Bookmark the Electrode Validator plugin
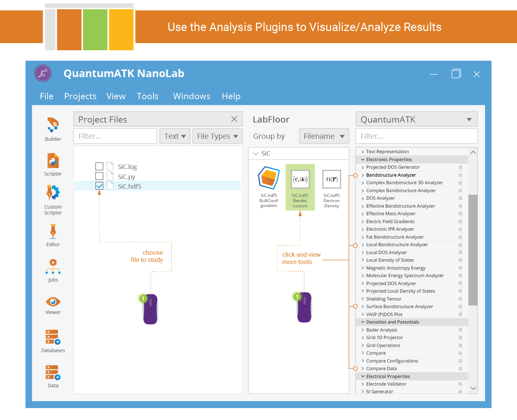The height and width of the screenshot is (420, 517). (x=460, y=384)
